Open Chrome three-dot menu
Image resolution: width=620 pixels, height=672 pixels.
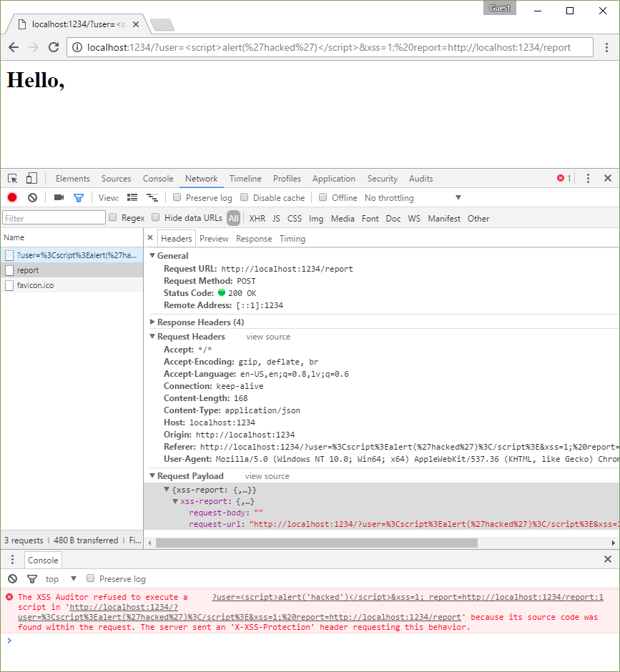coord(606,47)
